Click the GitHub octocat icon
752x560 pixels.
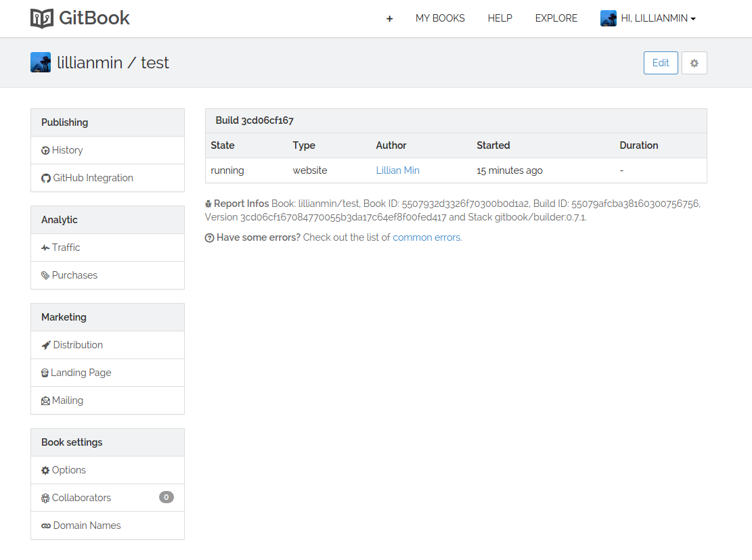(x=46, y=178)
